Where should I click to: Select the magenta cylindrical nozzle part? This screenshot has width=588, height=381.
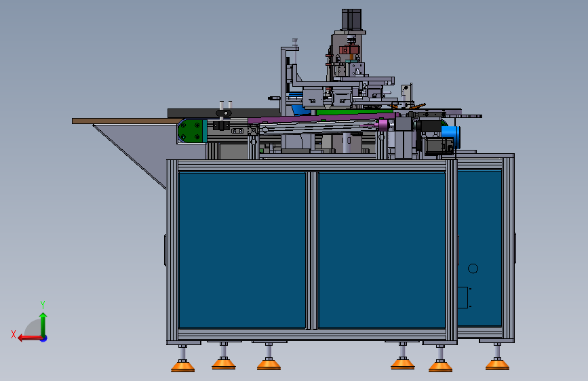click(383, 125)
